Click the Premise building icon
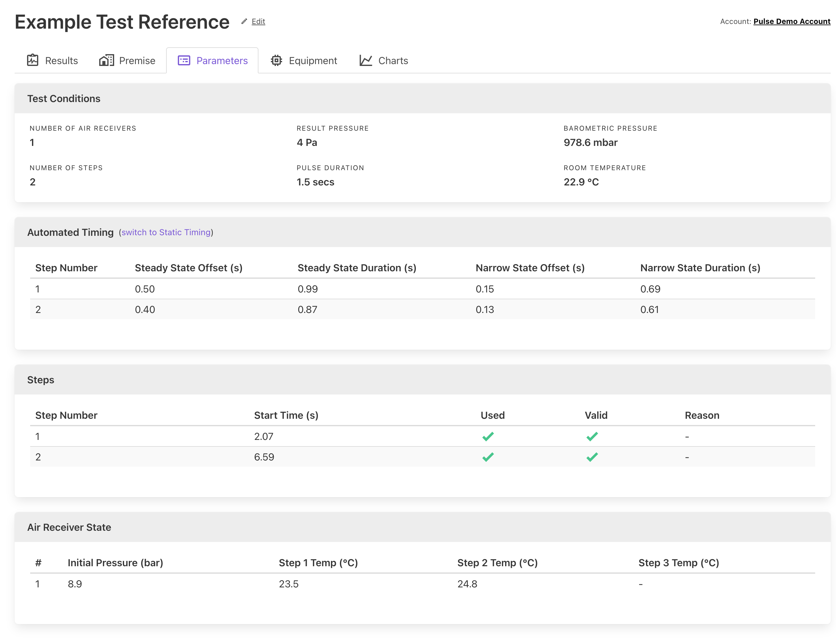 pos(106,60)
